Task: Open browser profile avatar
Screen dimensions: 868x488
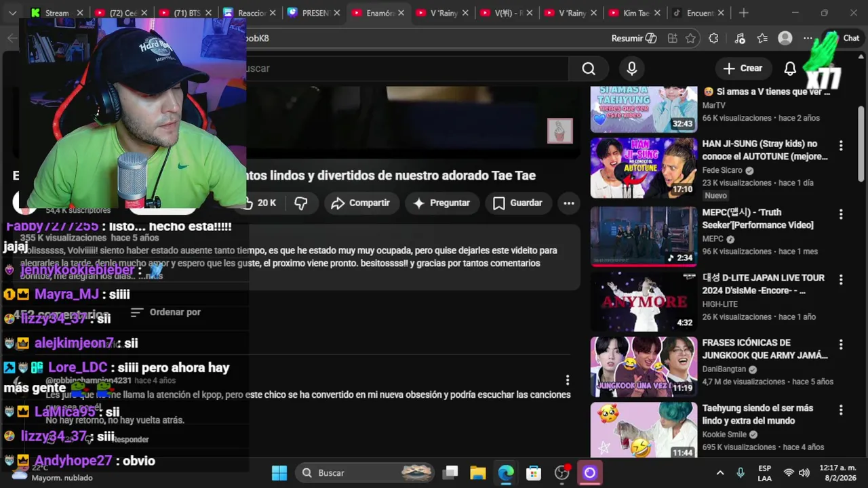Action: pyautogui.click(x=785, y=39)
